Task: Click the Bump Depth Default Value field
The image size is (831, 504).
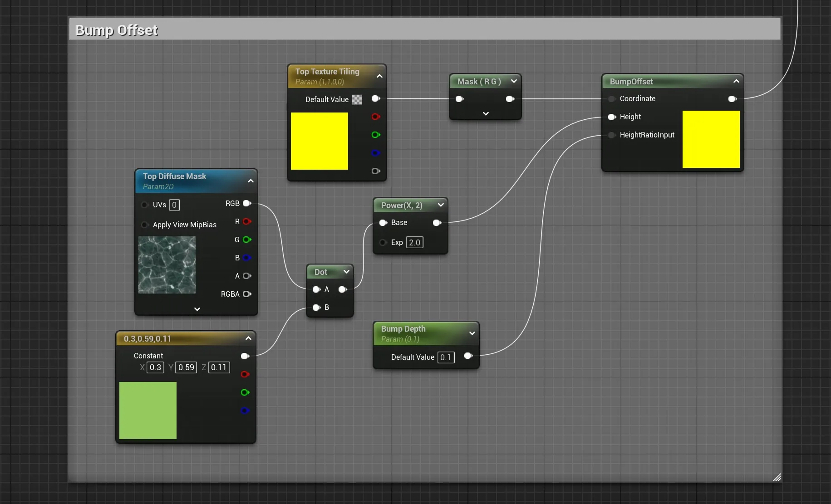Action: pos(446,357)
